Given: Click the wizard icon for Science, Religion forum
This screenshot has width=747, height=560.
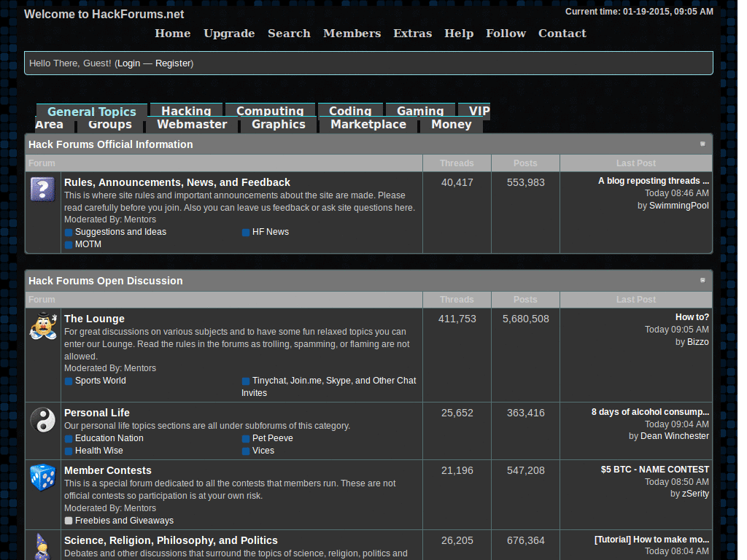Looking at the screenshot, I should coord(42,547).
